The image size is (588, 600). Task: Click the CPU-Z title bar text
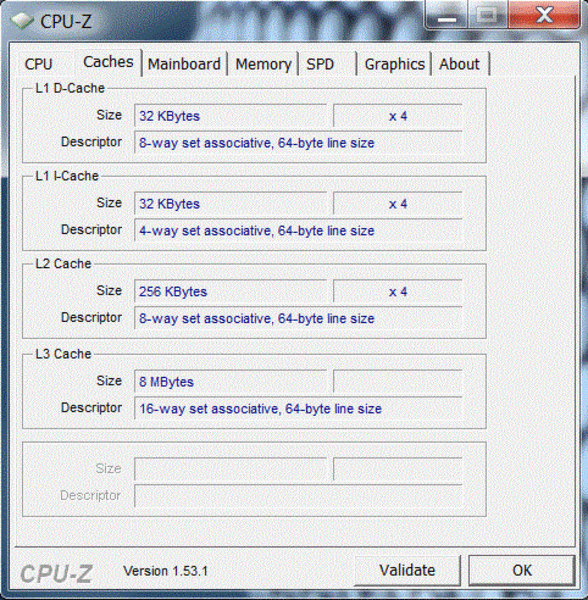(x=66, y=21)
